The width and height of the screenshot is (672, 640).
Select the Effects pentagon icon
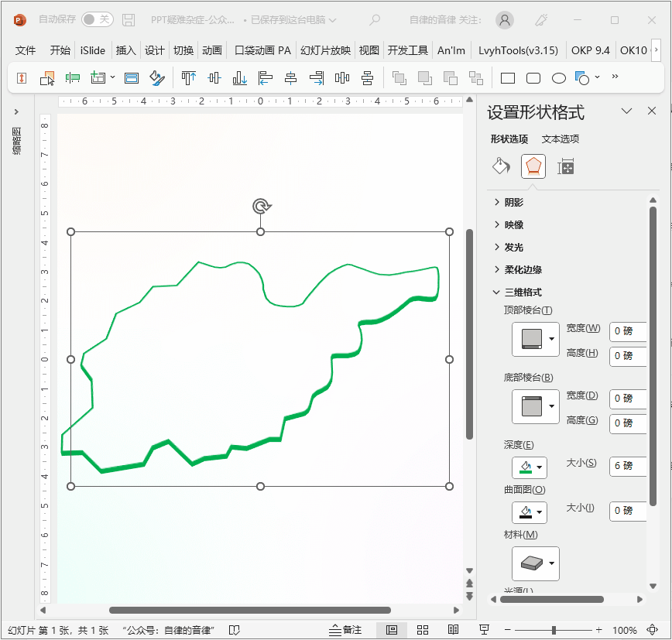point(533,166)
